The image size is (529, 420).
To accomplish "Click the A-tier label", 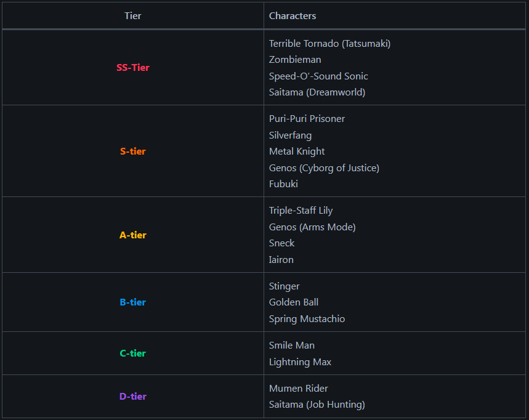I will point(132,235).
